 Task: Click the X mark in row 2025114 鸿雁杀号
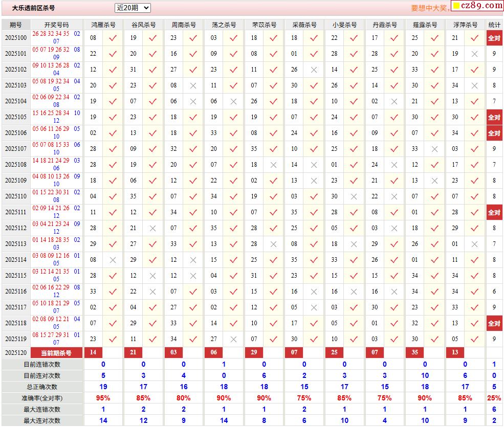click(x=113, y=260)
